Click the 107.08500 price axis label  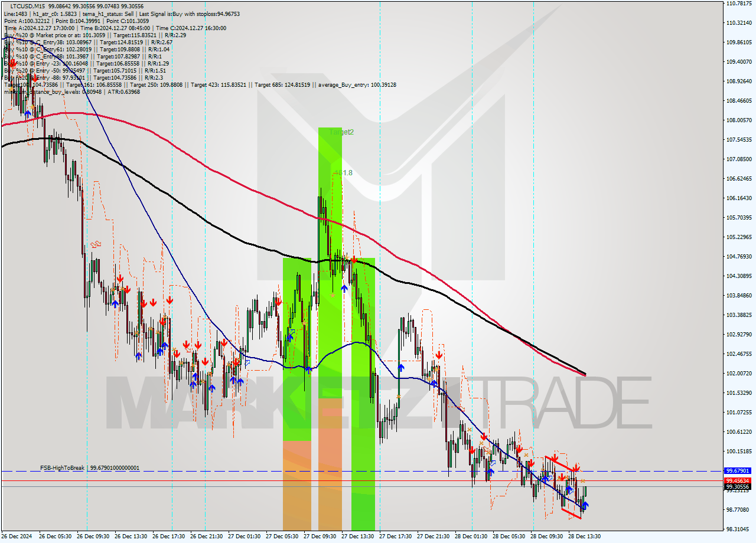[x=739, y=159]
